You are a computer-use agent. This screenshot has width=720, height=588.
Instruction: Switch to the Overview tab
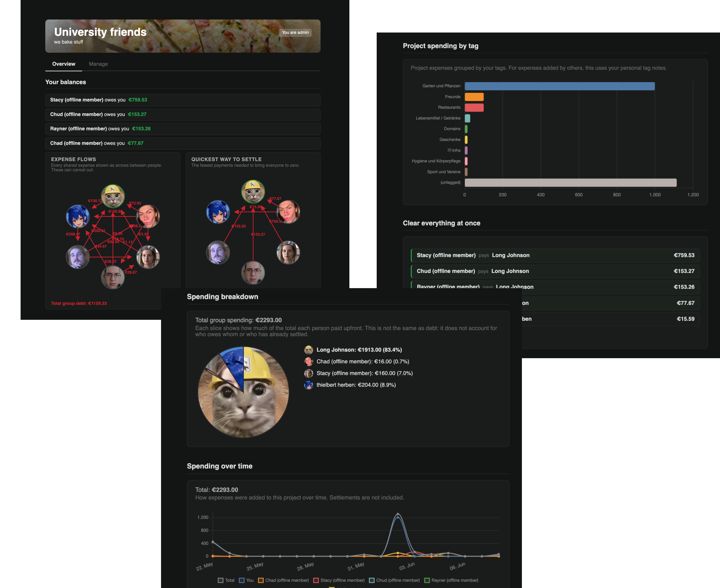(64, 64)
